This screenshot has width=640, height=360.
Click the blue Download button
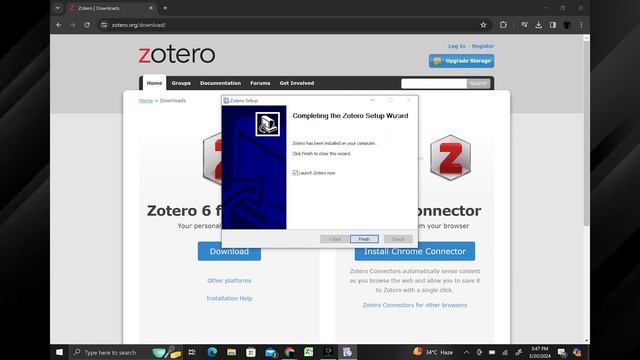coord(229,251)
